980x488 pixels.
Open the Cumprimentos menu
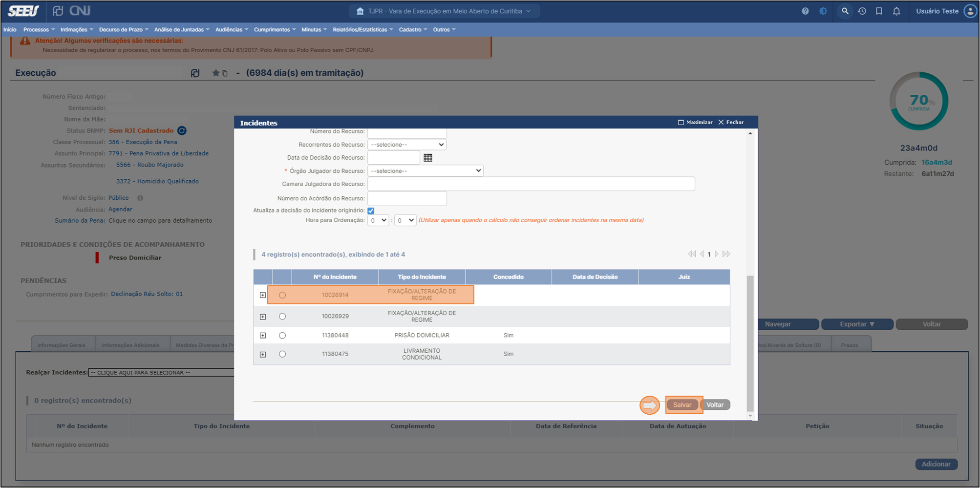(275, 30)
